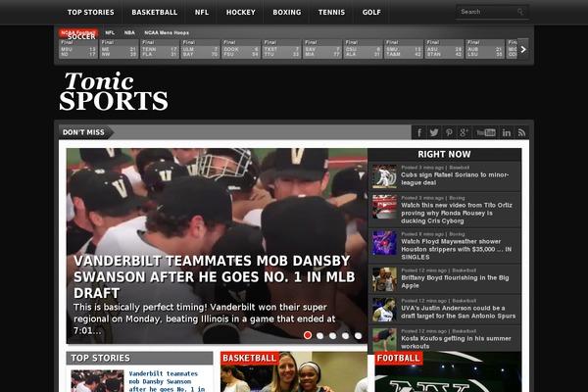Select the fifth slideshow dot
The width and height of the screenshot is (588, 392).
pos(358,336)
